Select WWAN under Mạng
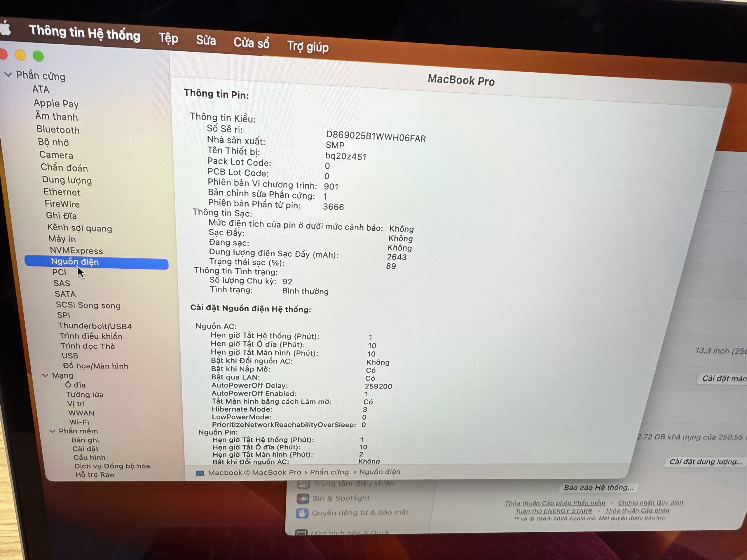747x560 pixels. [81, 413]
